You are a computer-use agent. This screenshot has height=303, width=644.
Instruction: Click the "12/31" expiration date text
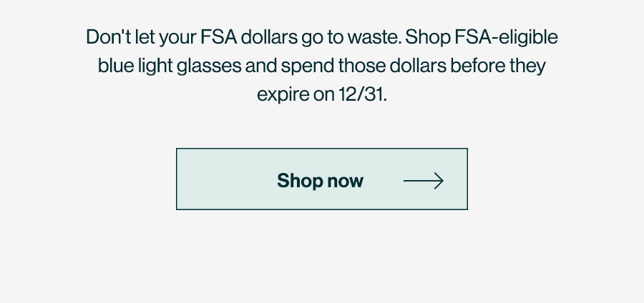(x=361, y=95)
